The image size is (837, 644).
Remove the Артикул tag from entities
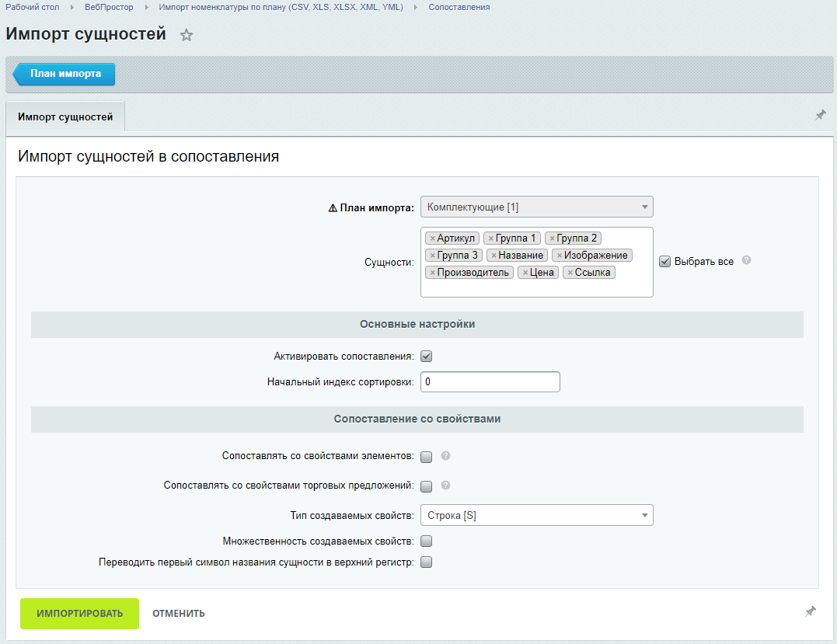click(432, 238)
